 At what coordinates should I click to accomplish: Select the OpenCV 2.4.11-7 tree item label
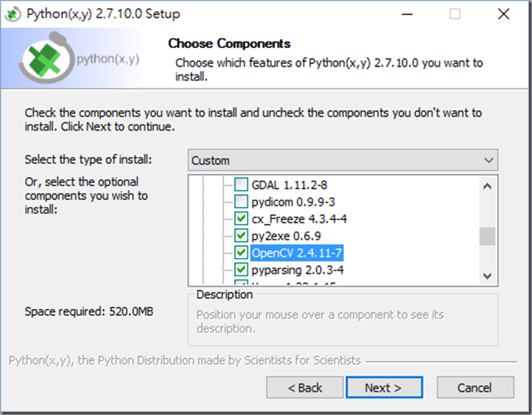coord(297,253)
